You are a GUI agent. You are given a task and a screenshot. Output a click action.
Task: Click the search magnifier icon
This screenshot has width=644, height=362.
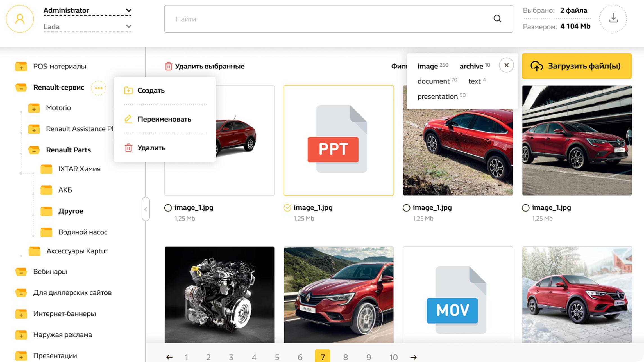[497, 19]
